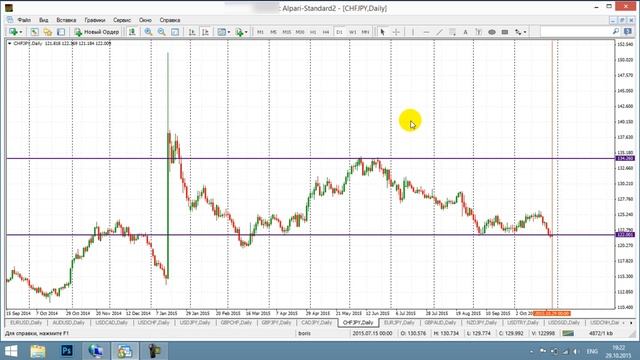Open Photoshop from the taskbar
The height and width of the screenshot is (360, 640).
click(x=67, y=351)
